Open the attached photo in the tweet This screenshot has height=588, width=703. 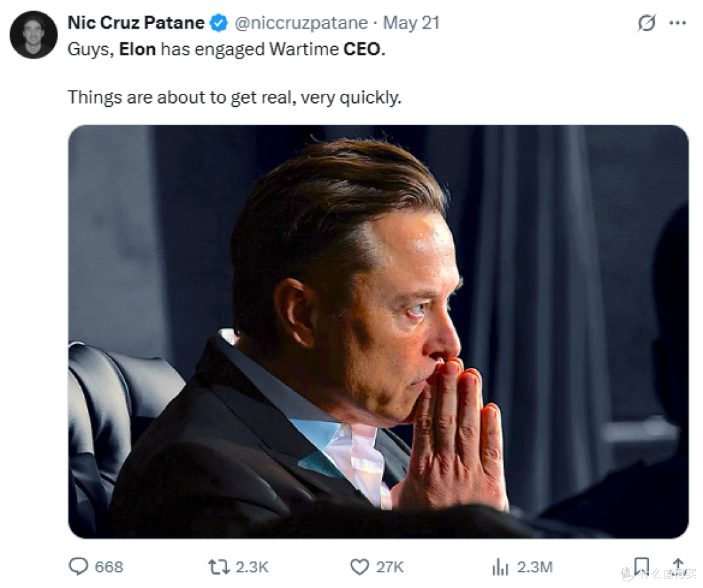[x=378, y=331]
